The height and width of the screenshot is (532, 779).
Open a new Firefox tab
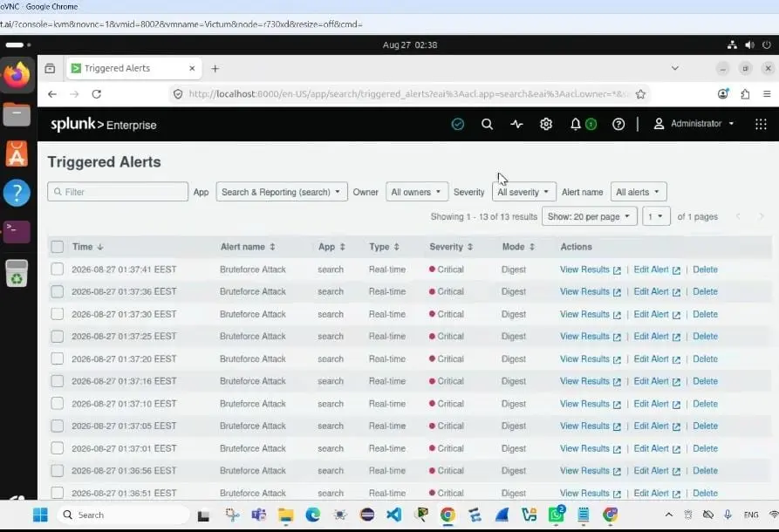[215, 69]
